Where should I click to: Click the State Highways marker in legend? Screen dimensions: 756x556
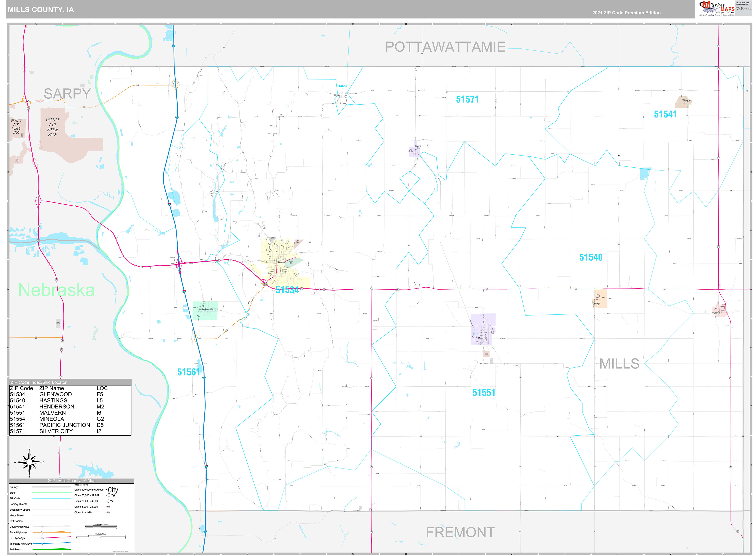42,532
